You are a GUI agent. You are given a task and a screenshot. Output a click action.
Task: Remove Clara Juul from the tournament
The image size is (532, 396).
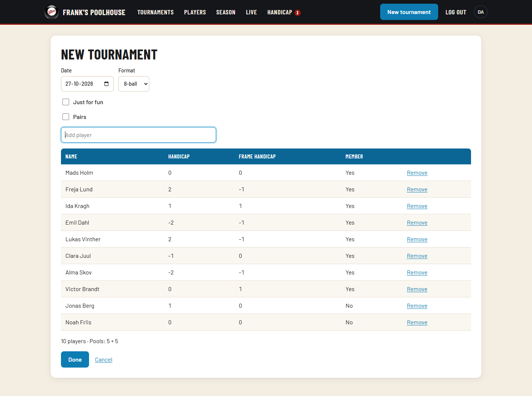(417, 256)
